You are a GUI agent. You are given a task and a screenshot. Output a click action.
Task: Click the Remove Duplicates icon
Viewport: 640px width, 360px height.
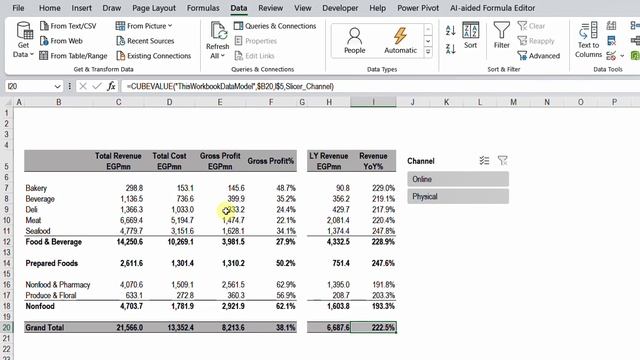[611, 41]
